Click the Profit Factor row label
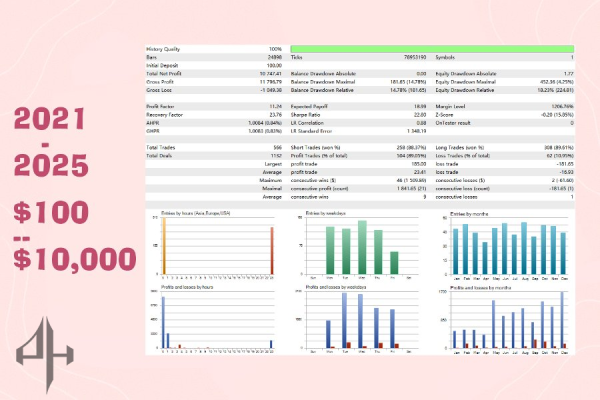 pos(164,107)
